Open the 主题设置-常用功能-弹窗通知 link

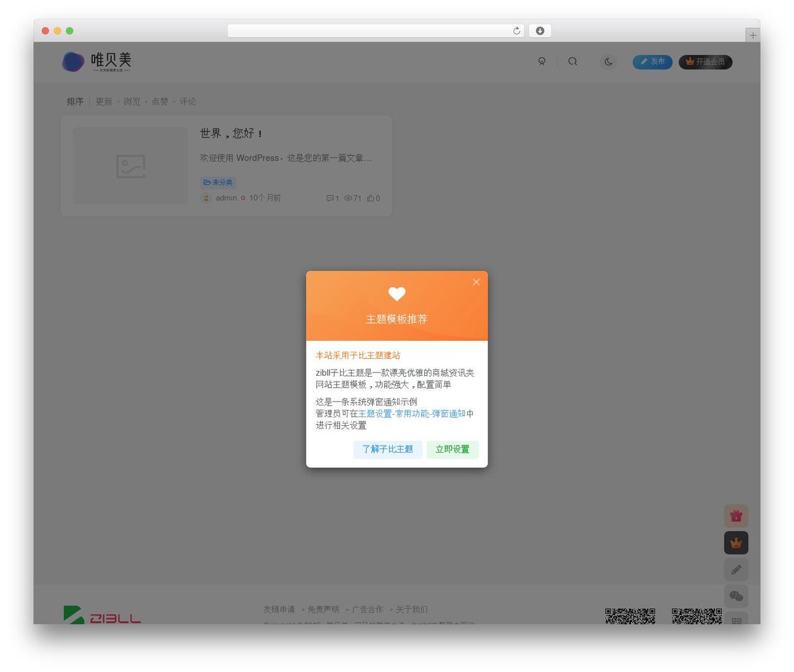pyautogui.click(x=412, y=413)
